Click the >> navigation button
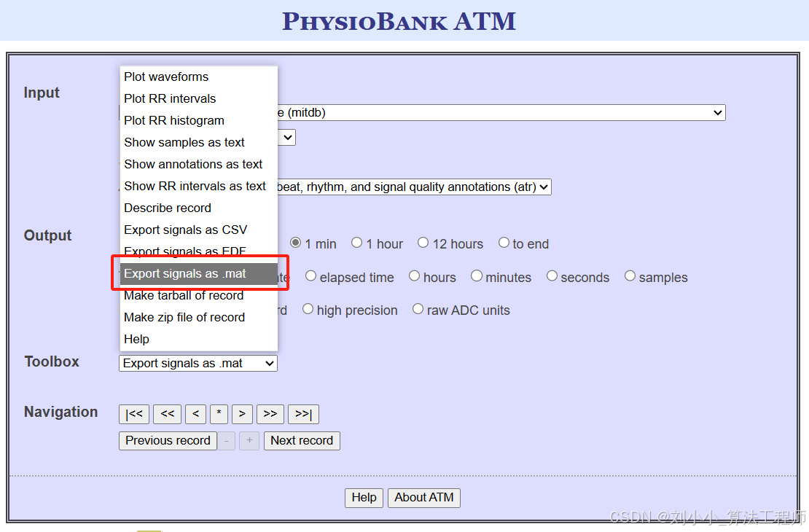 270,414
